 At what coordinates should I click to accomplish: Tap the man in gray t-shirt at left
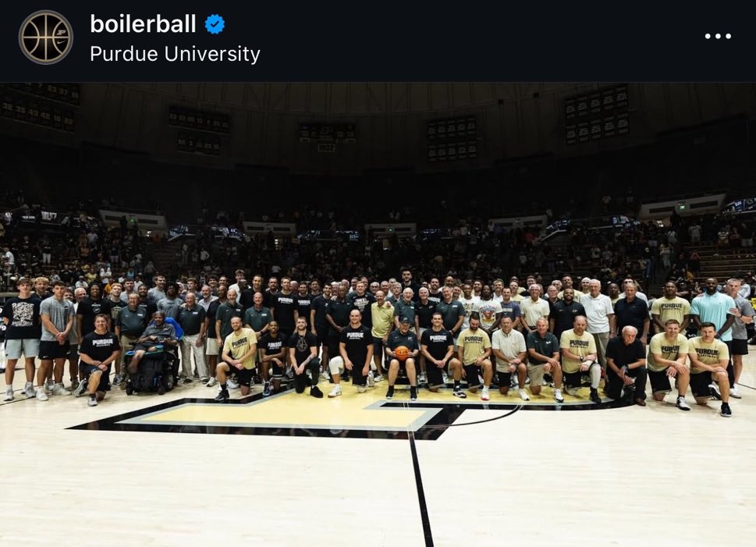[x=55, y=338]
